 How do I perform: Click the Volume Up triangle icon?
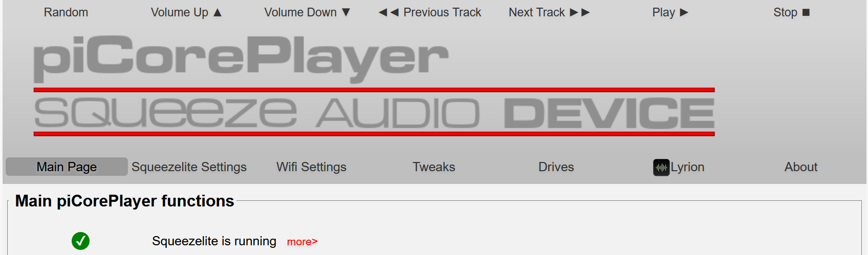(218, 12)
